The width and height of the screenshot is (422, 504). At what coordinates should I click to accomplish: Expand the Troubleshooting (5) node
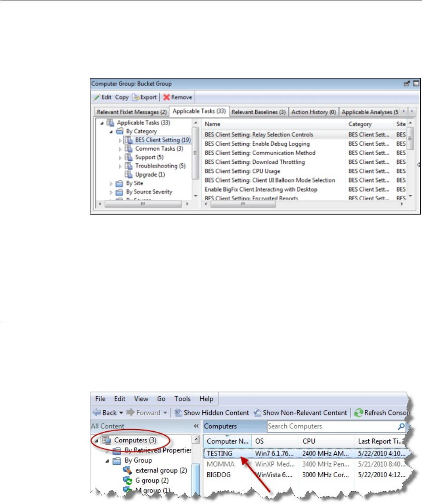120,167
